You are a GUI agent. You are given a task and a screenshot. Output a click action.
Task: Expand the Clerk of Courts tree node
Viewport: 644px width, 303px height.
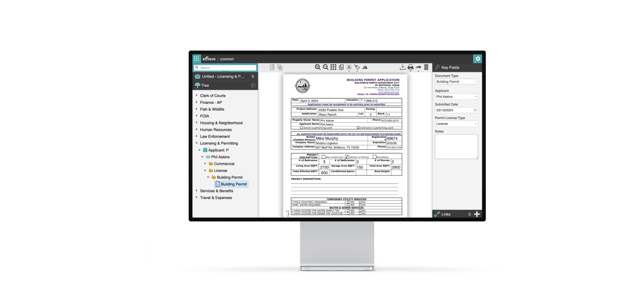(x=197, y=95)
